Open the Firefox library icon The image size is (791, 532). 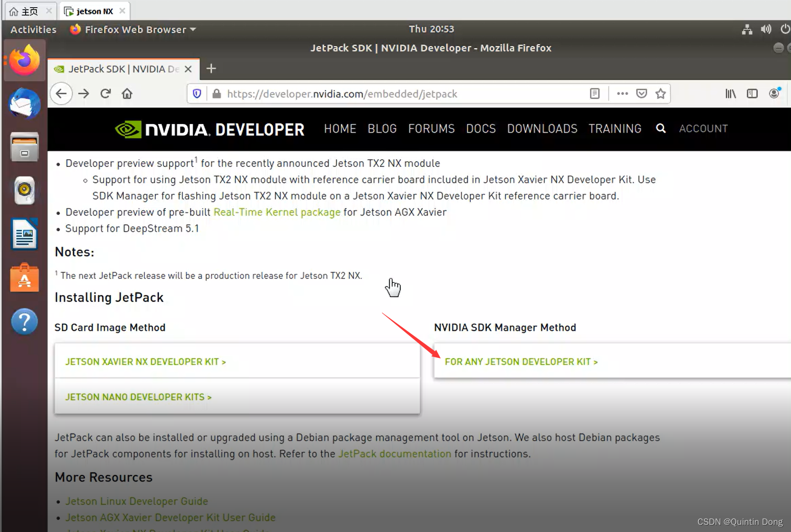(x=731, y=93)
